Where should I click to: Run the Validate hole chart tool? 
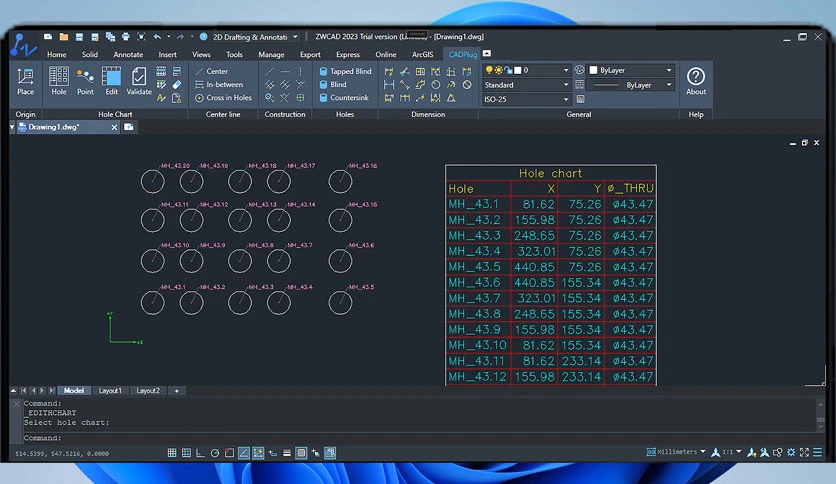(x=139, y=81)
